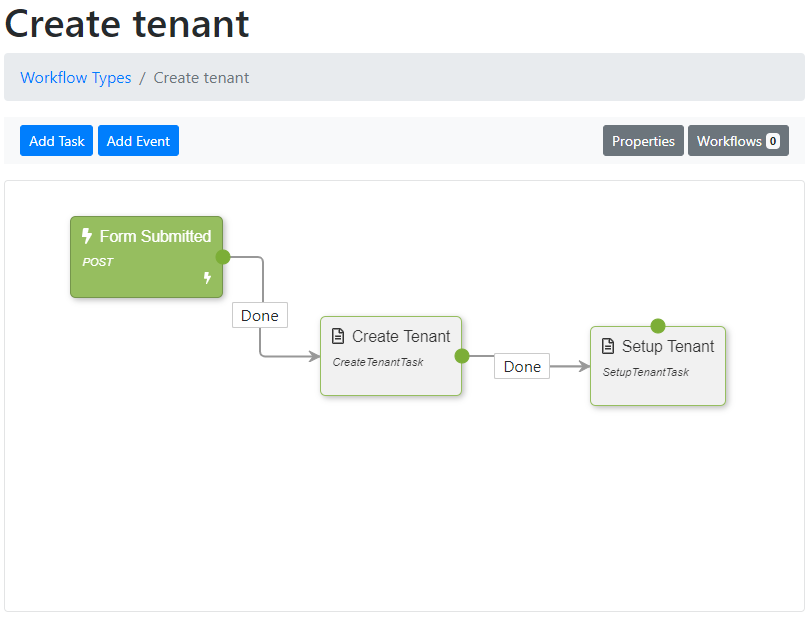
Task: Select the Setup Tenant task node
Action: click(658, 366)
